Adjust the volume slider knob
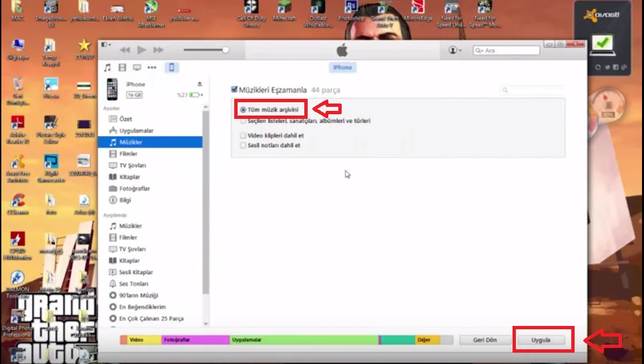The image size is (644, 364). (225, 49)
